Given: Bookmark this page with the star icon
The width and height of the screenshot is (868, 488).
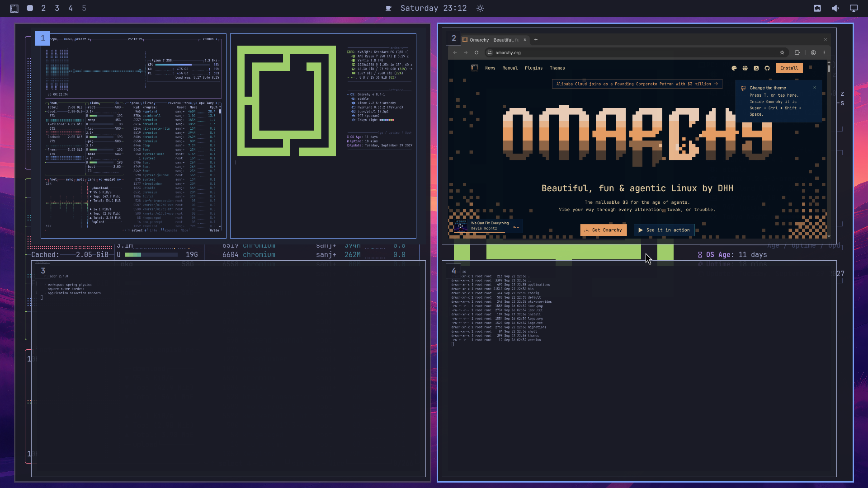Looking at the screenshot, I should click(782, 52).
